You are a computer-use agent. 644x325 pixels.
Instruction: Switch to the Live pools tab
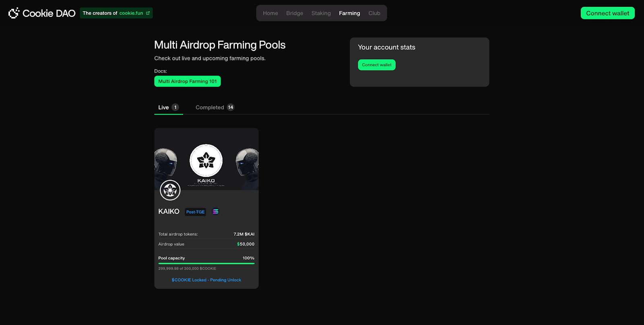pyautogui.click(x=169, y=107)
